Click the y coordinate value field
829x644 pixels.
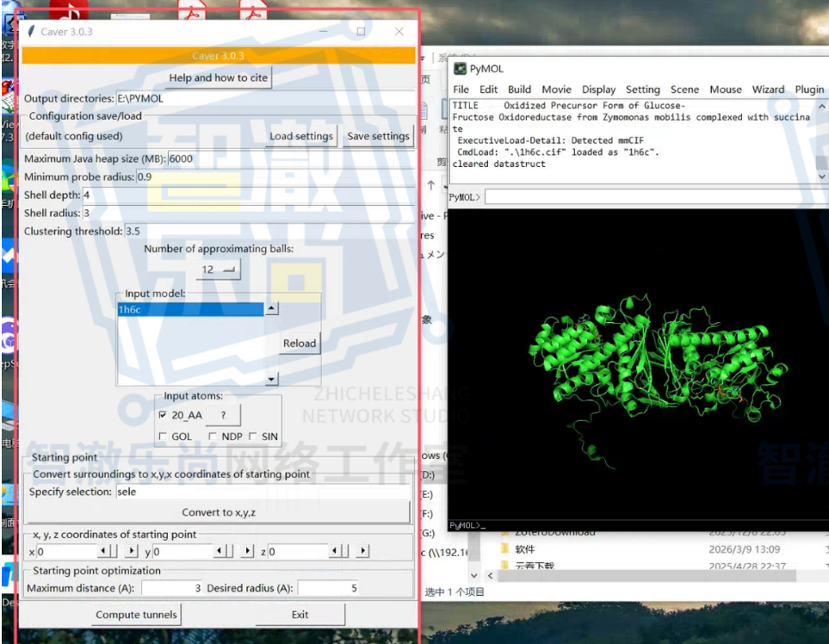(x=183, y=552)
